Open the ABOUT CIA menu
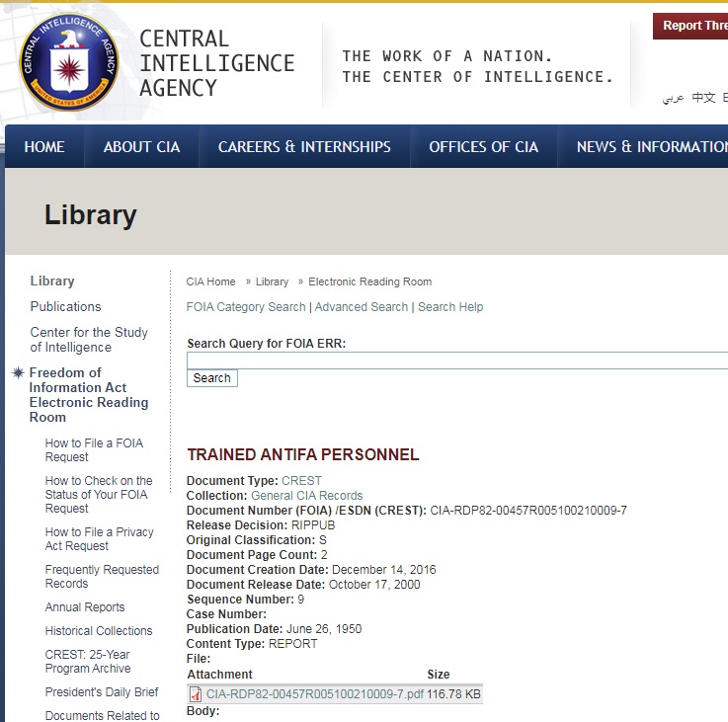Viewport: 728px width, 722px height. tap(141, 147)
